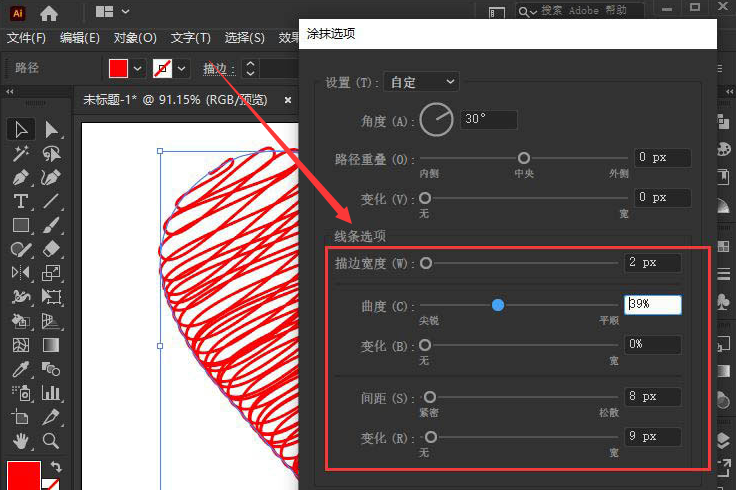The height and width of the screenshot is (490, 736).
Task: Select the Symbol Sprayer tool
Action: 21,393
